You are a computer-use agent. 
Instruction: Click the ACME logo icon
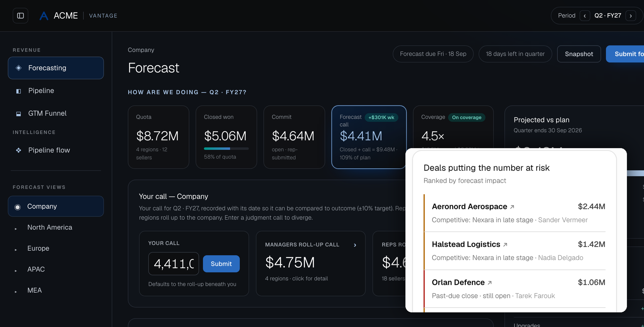44,16
